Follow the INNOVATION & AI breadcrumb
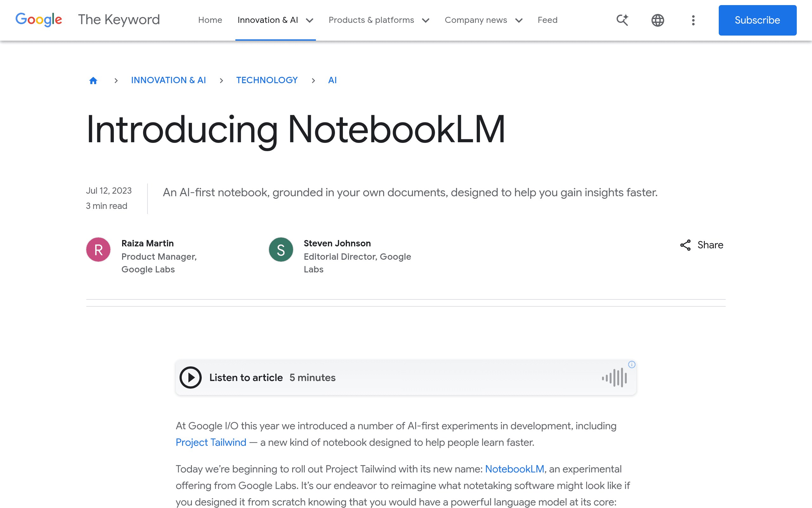The width and height of the screenshot is (812, 508). coord(168,80)
